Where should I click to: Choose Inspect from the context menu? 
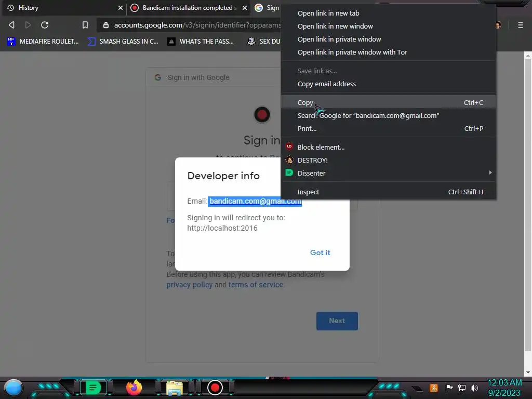coord(389,192)
